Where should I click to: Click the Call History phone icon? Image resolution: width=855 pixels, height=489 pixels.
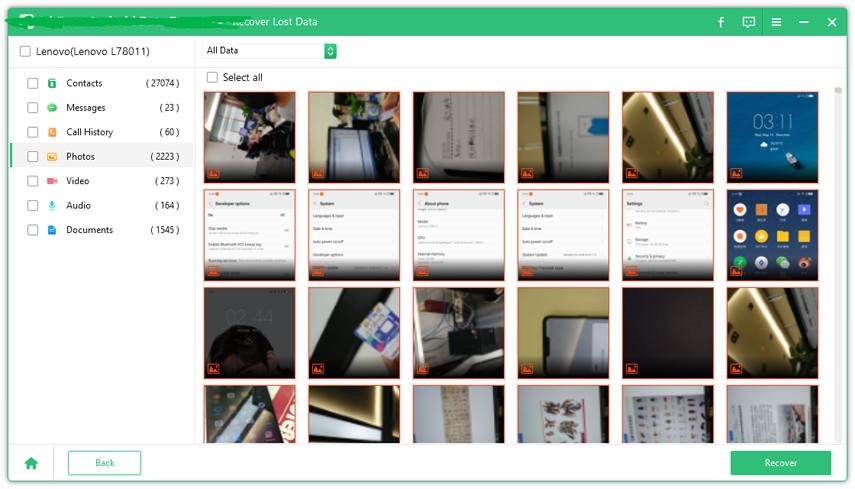click(x=52, y=132)
